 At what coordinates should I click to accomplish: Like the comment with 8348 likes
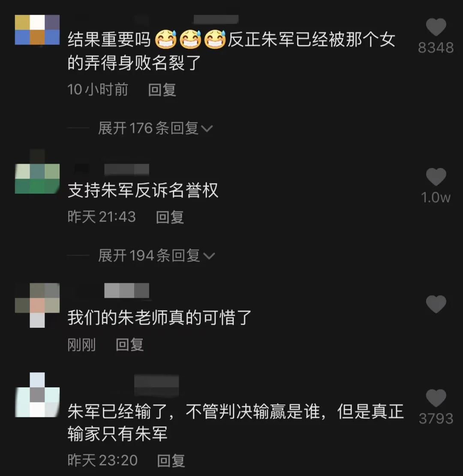point(436,27)
